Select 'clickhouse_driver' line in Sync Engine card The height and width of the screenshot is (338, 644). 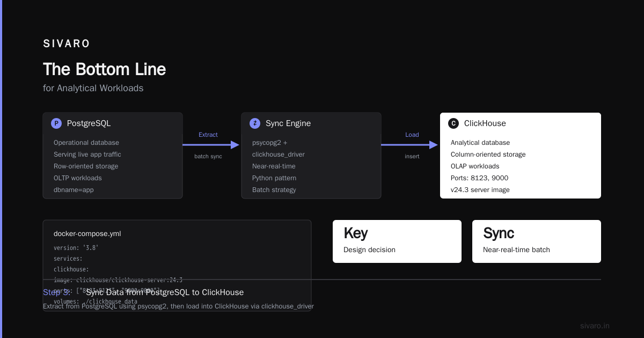(x=279, y=155)
